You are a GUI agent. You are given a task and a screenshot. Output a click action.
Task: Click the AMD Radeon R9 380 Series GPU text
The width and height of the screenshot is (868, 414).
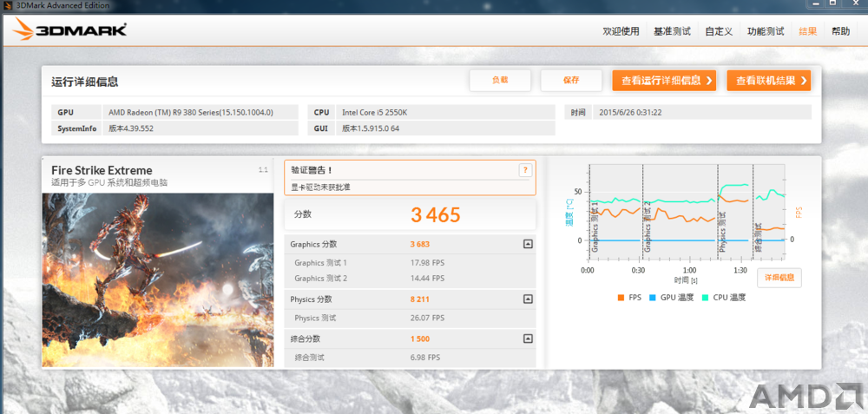click(x=191, y=112)
